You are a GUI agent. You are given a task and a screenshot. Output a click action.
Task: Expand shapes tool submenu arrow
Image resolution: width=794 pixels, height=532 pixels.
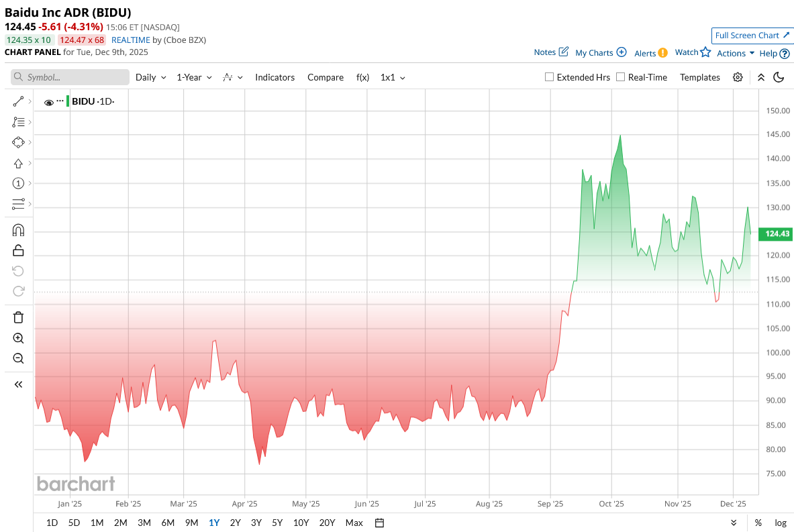[30, 143]
